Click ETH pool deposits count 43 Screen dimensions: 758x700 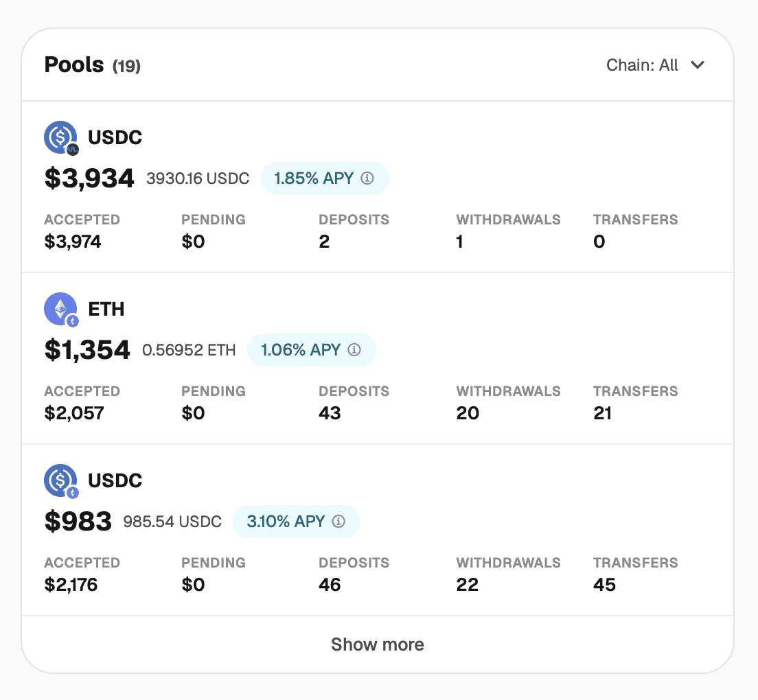coord(330,413)
